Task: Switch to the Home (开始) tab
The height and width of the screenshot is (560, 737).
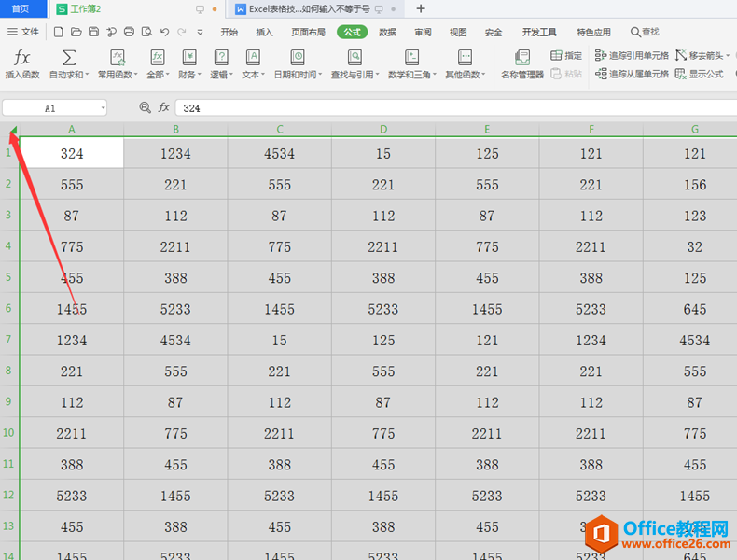Action: pos(229,32)
